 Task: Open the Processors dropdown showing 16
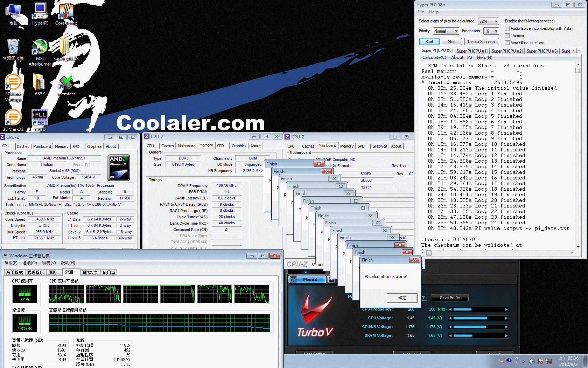[491, 31]
